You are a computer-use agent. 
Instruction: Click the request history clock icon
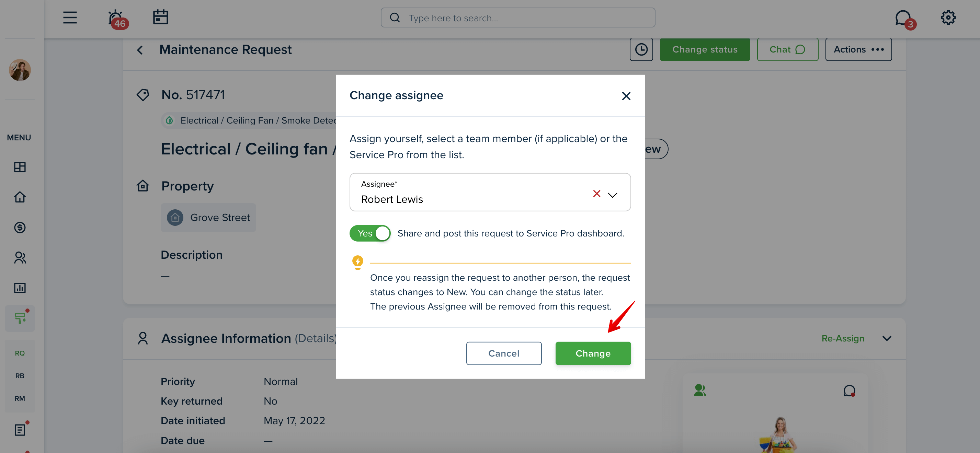pos(641,49)
